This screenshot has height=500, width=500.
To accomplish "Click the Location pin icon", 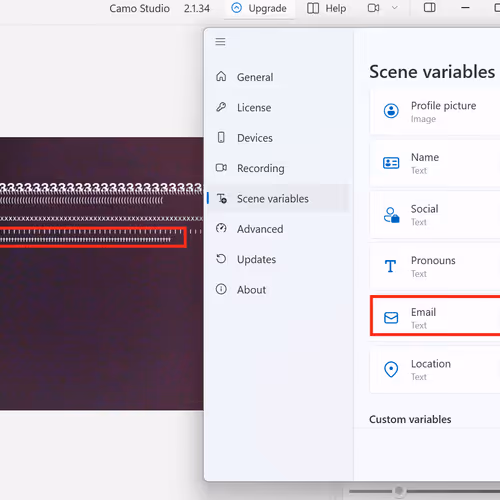I will pyautogui.click(x=391, y=369).
